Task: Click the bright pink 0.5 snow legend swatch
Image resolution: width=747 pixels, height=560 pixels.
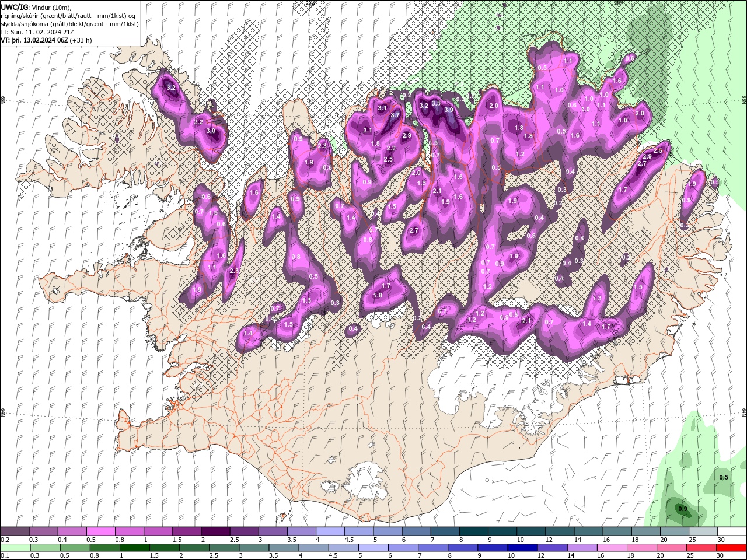Action: click(x=100, y=531)
